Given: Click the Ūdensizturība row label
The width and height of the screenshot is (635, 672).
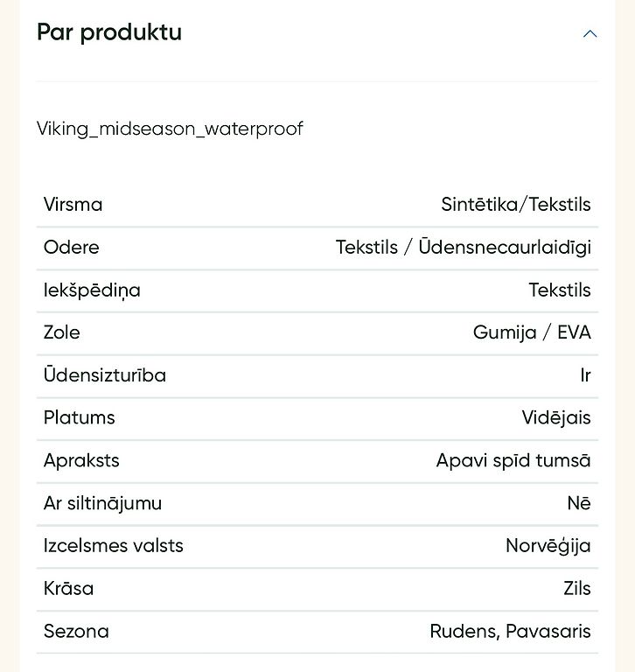Looking at the screenshot, I should 105,375.
